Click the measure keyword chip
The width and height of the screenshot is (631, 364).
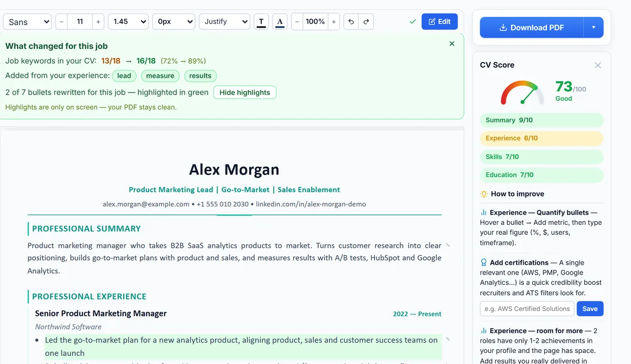(x=160, y=76)
